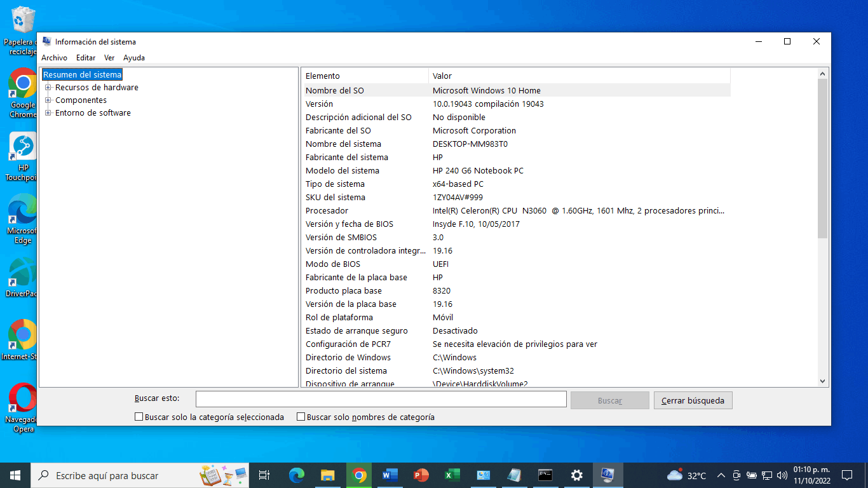Image resolution: width=868 pixels, height=488 pixels.
Task: Click the 'Insyde F.10, 10/05/2017' value
Action: click(x=476, y=224)
